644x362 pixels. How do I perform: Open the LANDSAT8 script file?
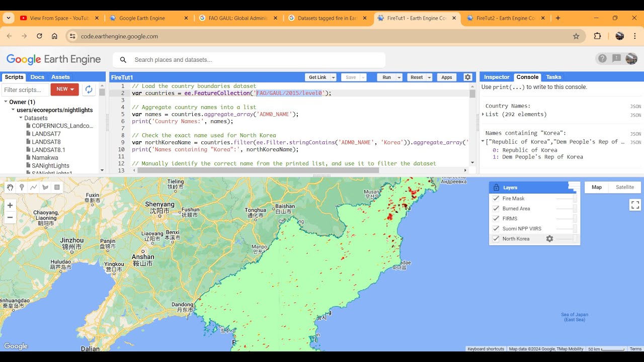point(46,142)
